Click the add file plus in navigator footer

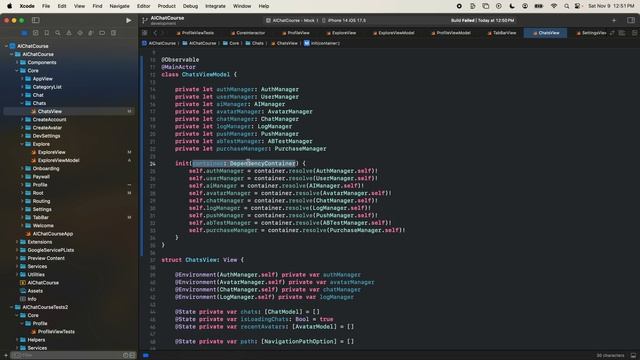pyautogui.click(x=6, y=356)
